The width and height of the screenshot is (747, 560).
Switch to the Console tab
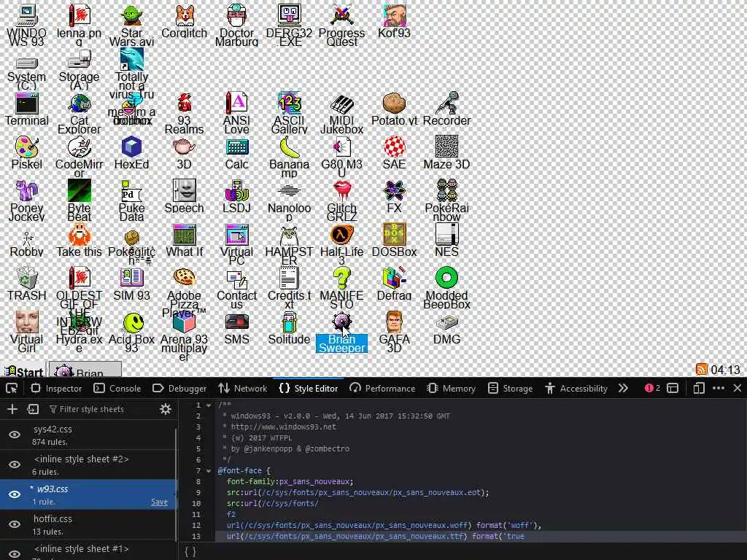pyautogui.click(x=117, y=388)
